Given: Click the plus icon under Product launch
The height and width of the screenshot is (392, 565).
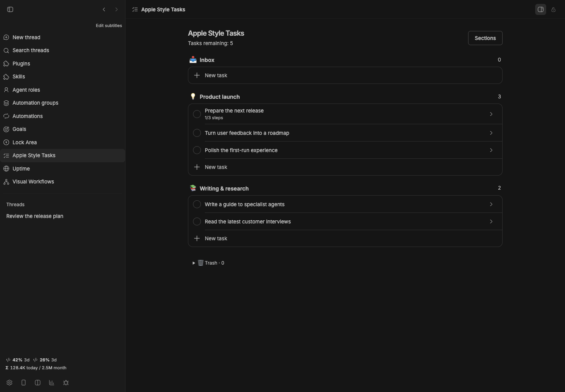Looking at the screenshot, I should [x=197, y=167].
